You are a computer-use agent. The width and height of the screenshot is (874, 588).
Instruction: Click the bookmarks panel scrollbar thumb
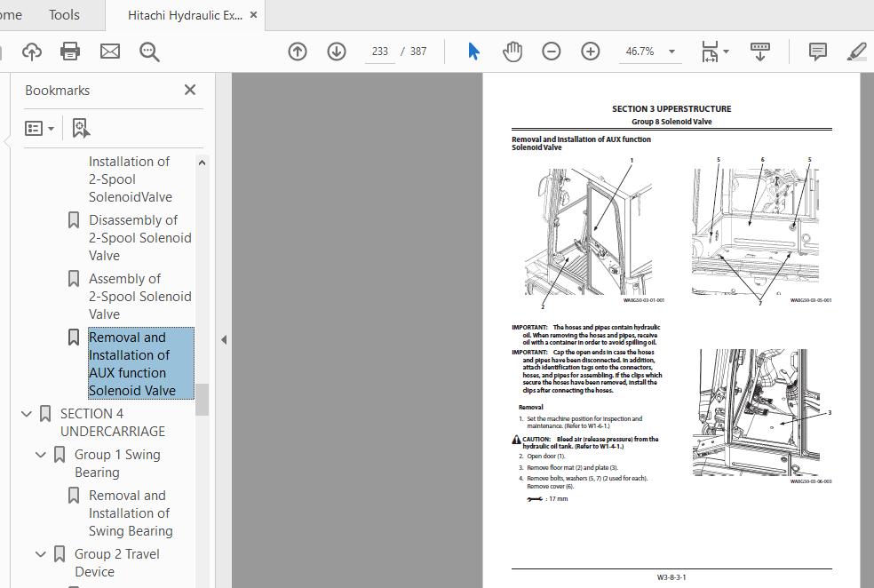(x=202, y=399)
